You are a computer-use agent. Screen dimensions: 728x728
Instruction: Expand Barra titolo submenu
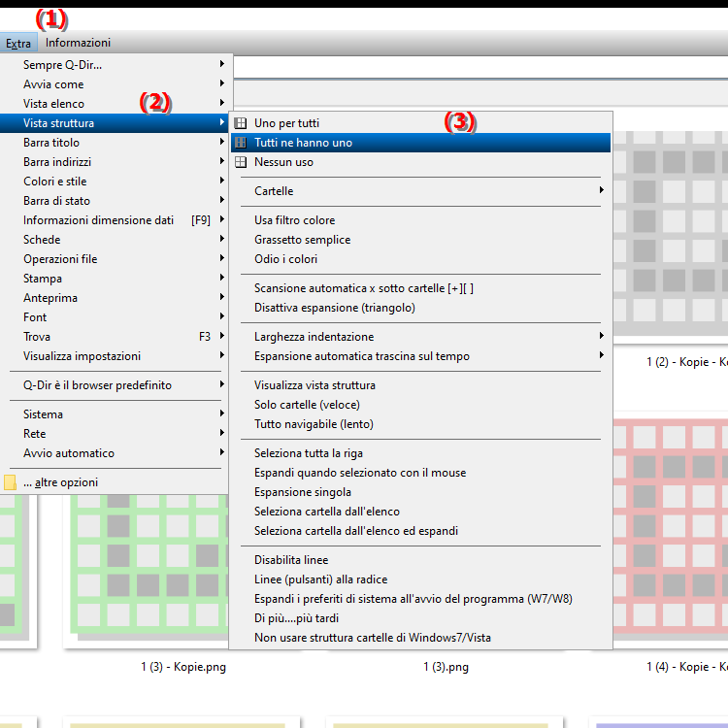click(114, 143)
